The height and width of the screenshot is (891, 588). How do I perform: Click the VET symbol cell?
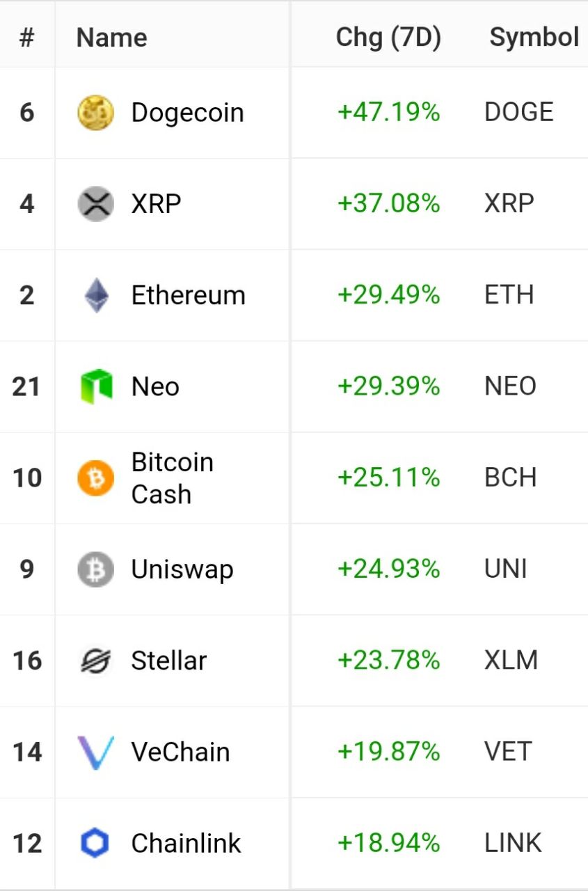tap(508, 752)
